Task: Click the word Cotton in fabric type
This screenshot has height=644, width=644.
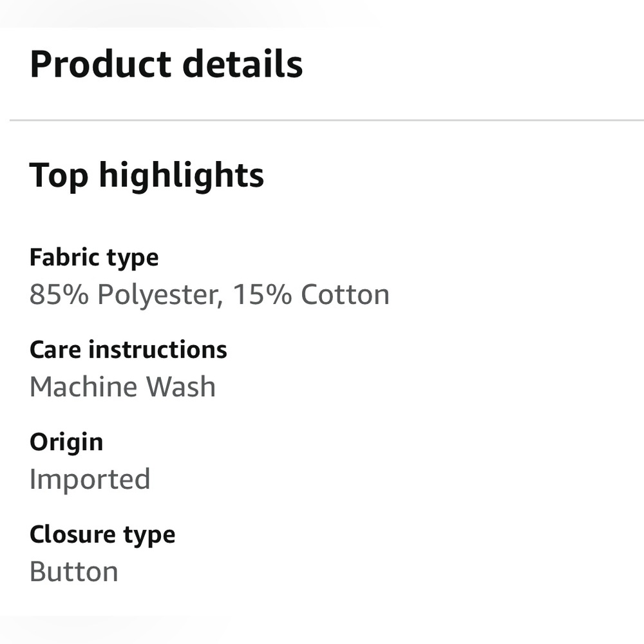Action: click(345, 295)
